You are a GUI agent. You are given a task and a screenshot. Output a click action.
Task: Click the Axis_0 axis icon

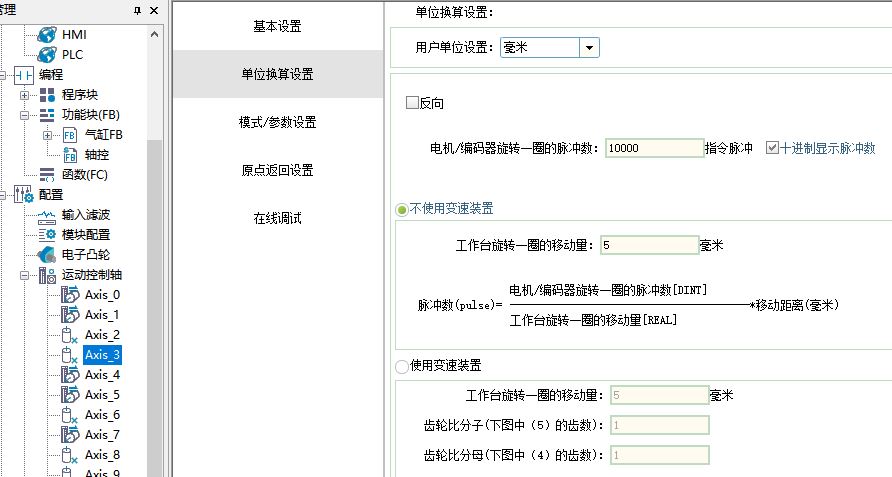click(70, 294)
